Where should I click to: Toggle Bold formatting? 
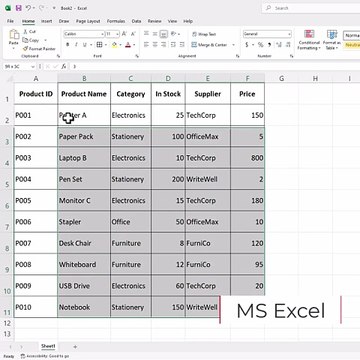click(68, 45)
